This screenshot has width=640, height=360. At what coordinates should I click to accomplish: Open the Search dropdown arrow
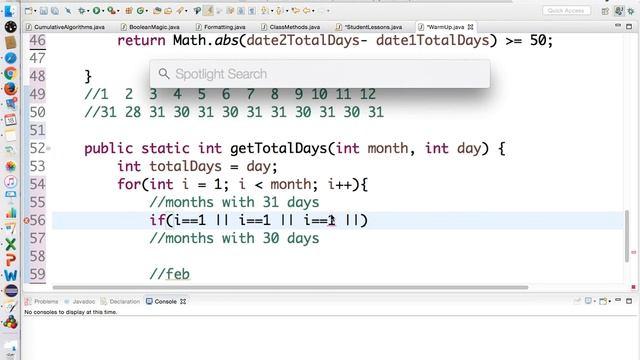[x=186, y=11]
